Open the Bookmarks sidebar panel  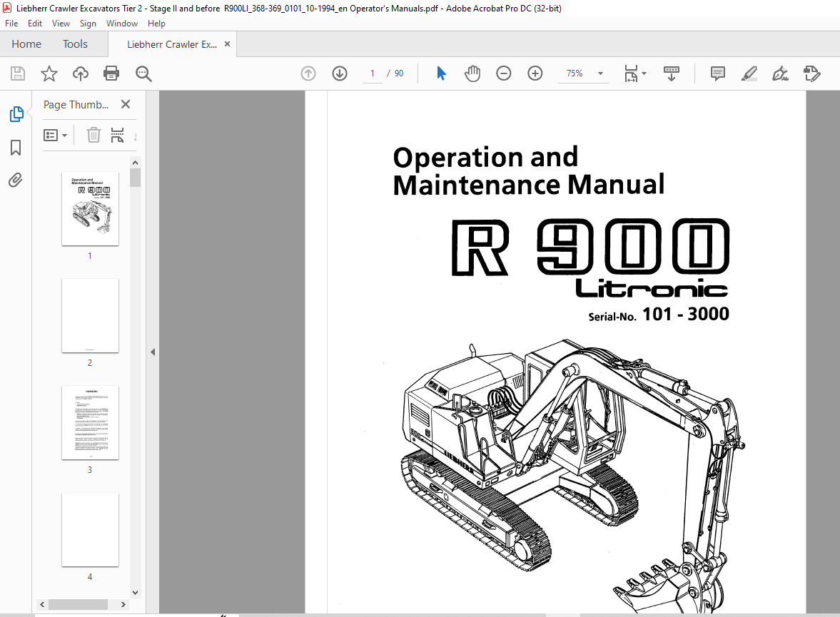tap(16, 147)
